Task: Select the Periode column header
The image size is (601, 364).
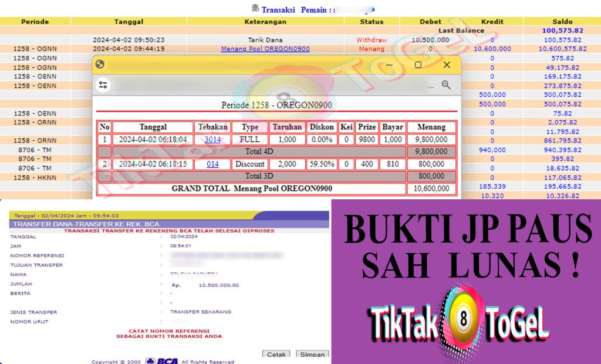Action: click(35, 22)
